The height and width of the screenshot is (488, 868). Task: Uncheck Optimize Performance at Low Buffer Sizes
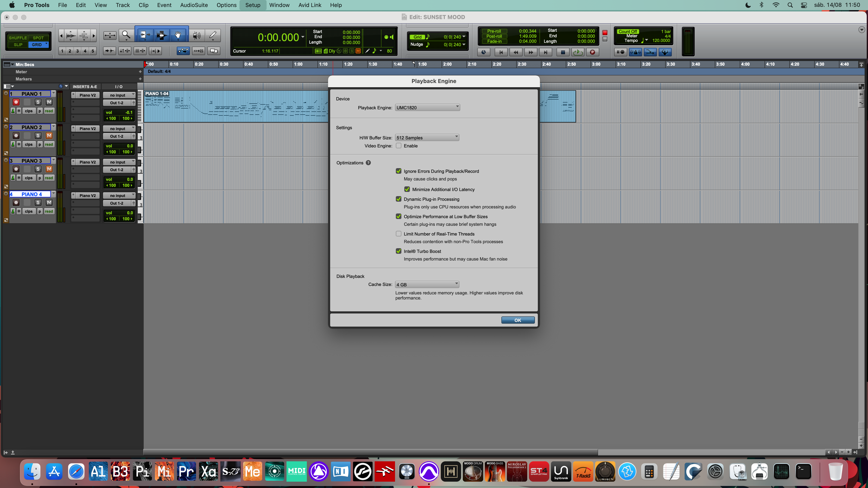[399, 216]
